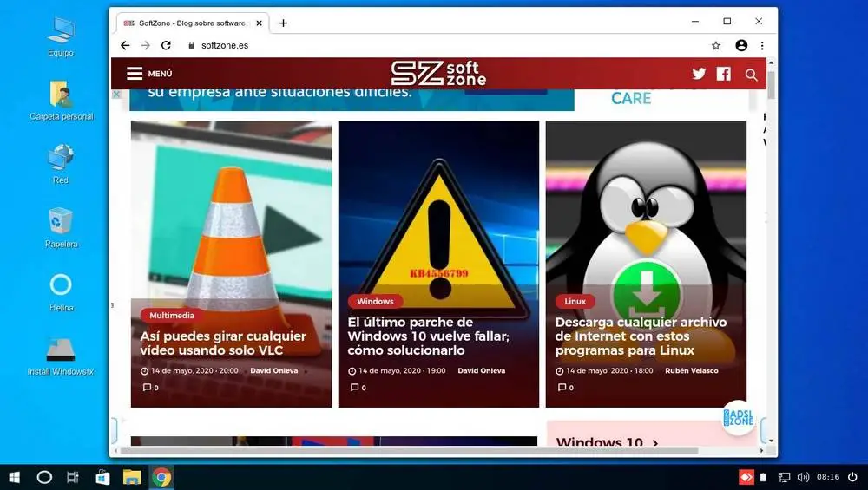Image resolution: width=868 pixels, height=490 pixels.
Task: Click the softzone.es address bar
Action: pyautogui.click(x=443, y=45)
